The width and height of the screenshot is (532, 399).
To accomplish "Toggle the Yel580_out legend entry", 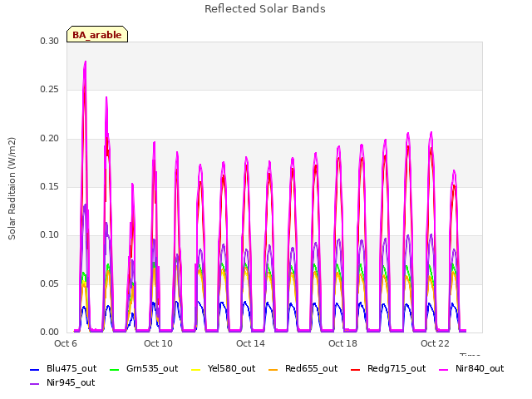I will point(224,369).
